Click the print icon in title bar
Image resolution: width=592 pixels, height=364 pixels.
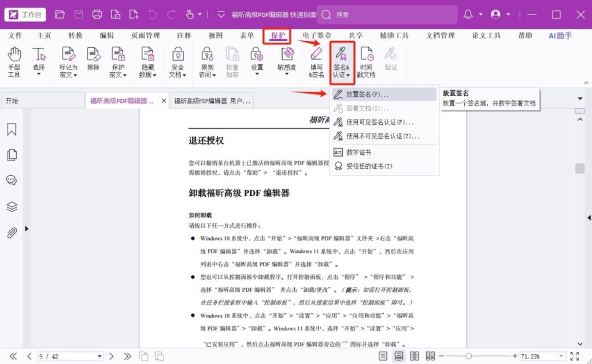[x=97, y=14]
